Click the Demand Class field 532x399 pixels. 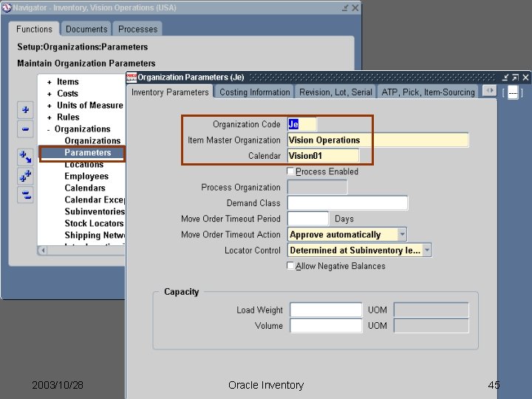point(347,203)
